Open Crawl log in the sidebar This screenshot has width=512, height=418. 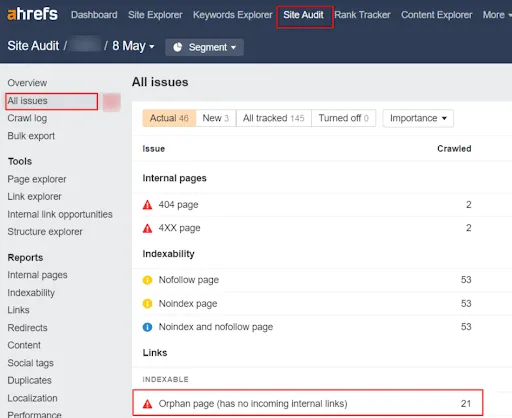point(27,118)
